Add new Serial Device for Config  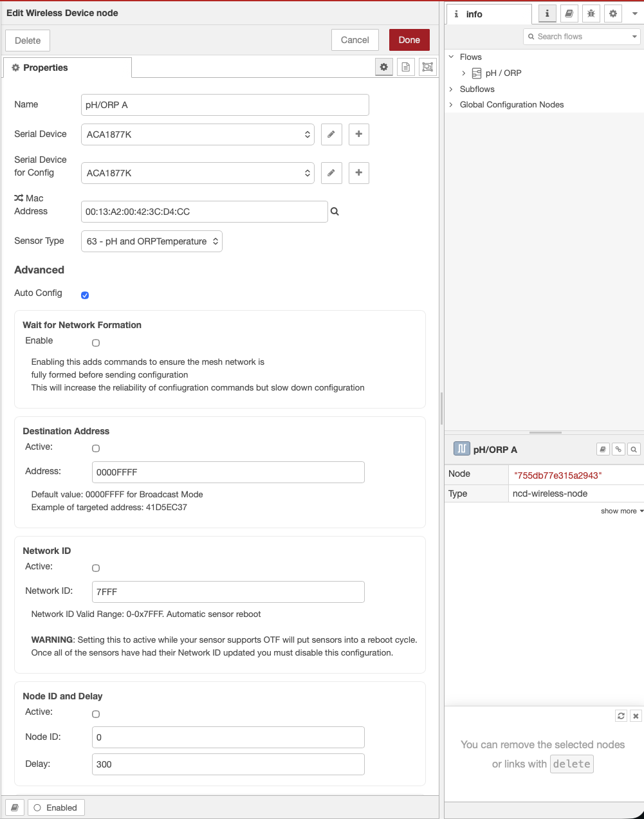[358, 173]
